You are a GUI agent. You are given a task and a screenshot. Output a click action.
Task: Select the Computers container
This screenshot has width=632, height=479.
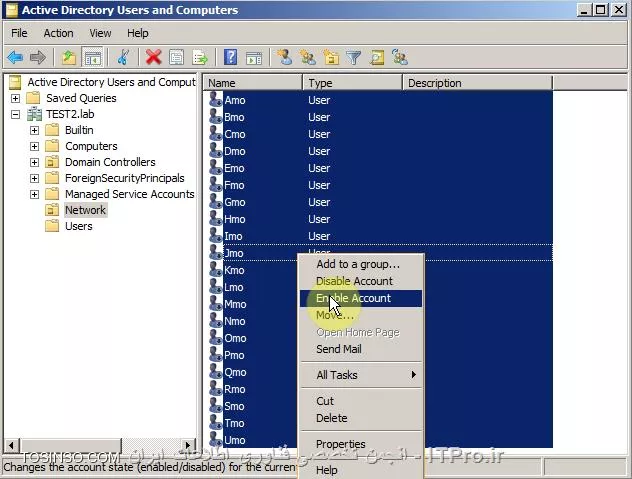tap(91, 146)
